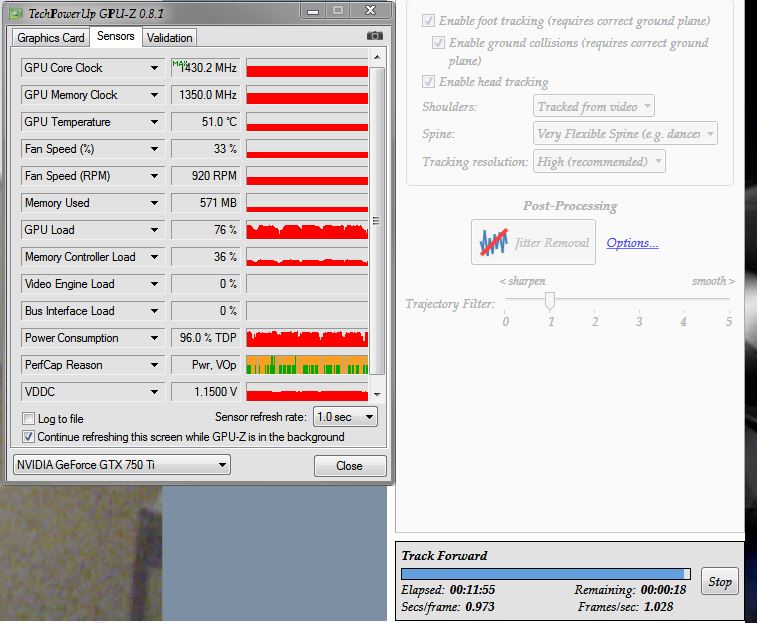The width and height of the screenshot is (757, 623).
Task: Open the Tracking resolution dropdown
Action: 599,161
